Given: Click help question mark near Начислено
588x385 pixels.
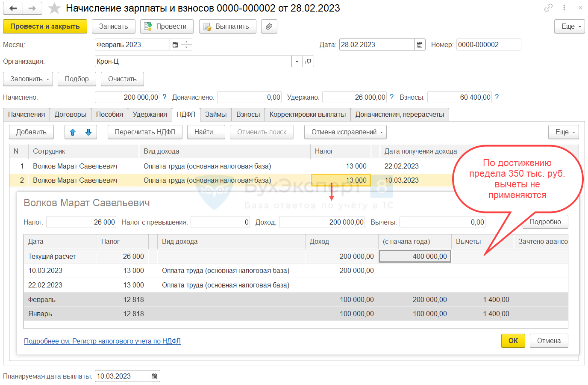Looking at the screenshot, I should point(165,97).
